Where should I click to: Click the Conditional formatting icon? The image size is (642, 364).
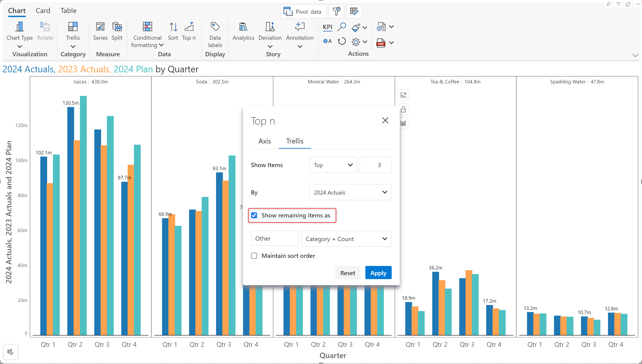(147, 27)
